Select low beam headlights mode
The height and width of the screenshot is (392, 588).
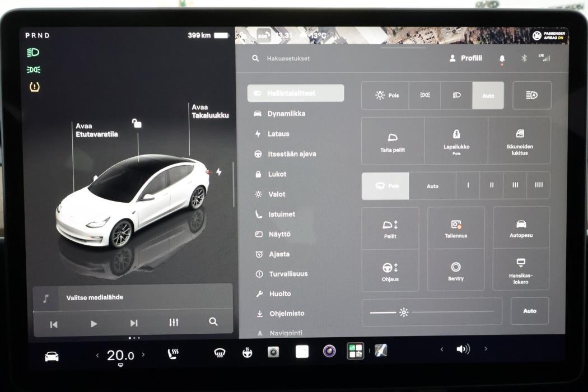[456, 96]
